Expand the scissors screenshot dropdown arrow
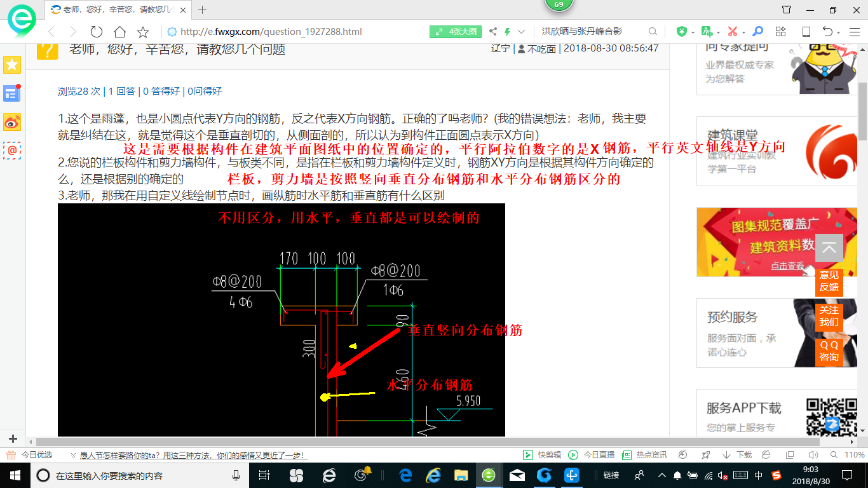The image size is (868, 488). pyautogui.click(x=743, y=32)
